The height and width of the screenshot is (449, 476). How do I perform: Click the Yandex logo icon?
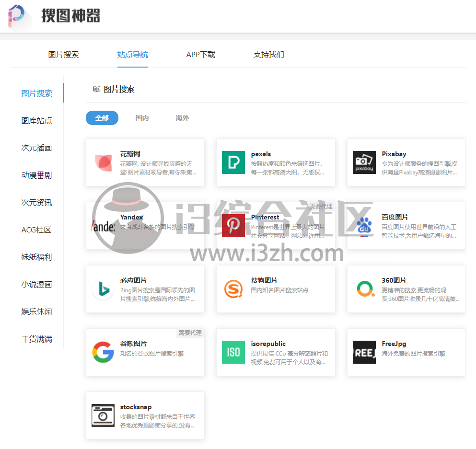(103, 226)
